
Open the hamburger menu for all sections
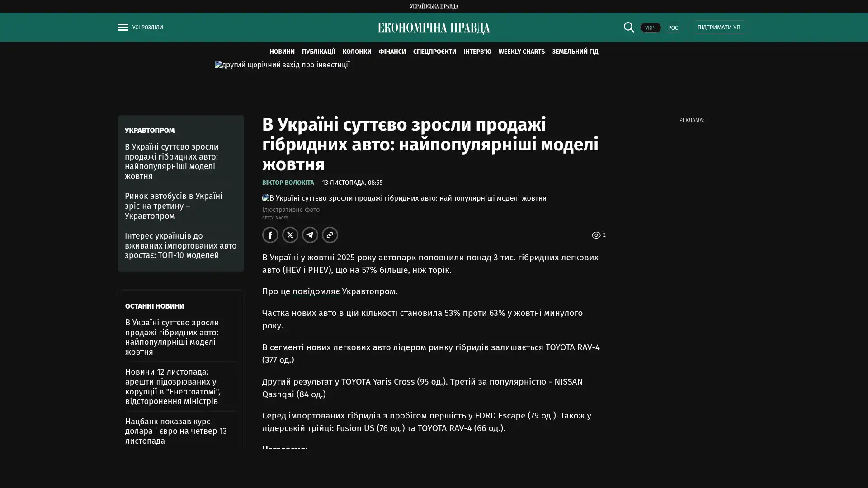123,28
